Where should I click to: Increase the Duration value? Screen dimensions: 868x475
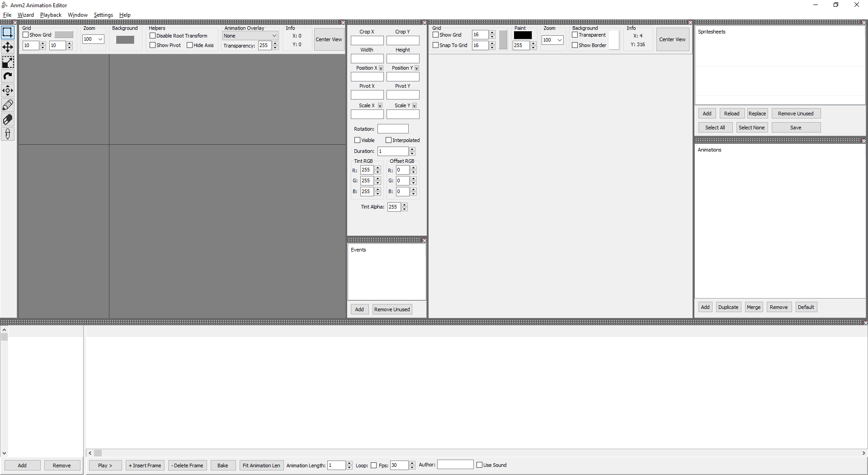point(412,149)
